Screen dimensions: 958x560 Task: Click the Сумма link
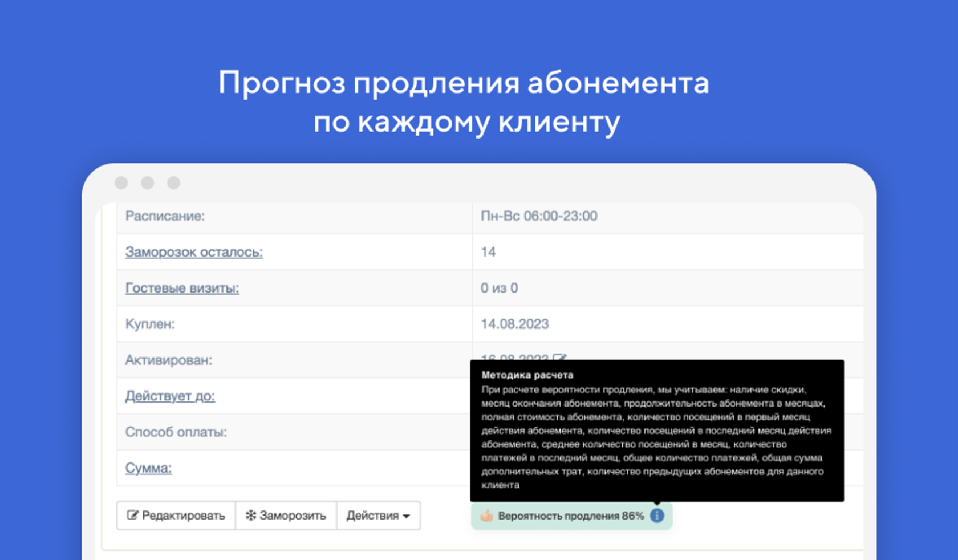(148, 468)
